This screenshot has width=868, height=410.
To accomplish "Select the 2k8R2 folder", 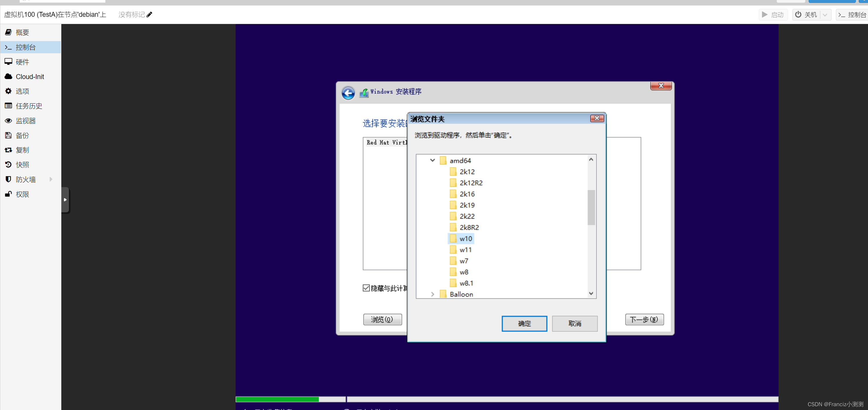I will 469,227.
